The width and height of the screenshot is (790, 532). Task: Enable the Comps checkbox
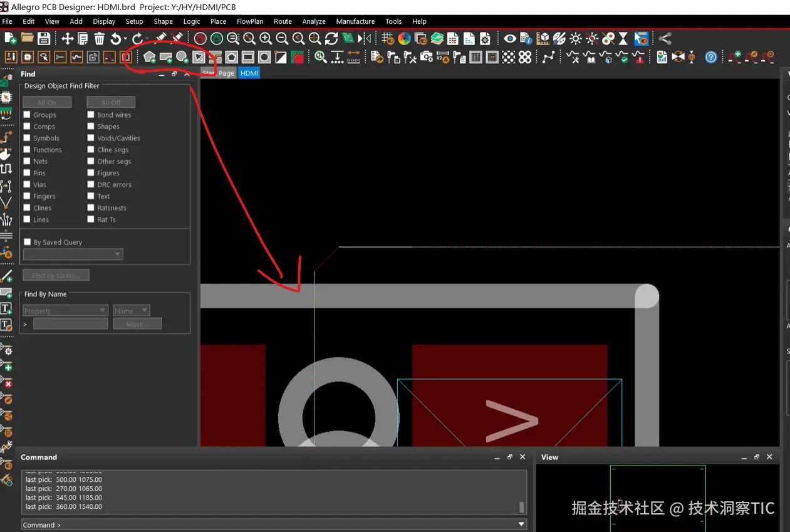[x=27, y=127]
